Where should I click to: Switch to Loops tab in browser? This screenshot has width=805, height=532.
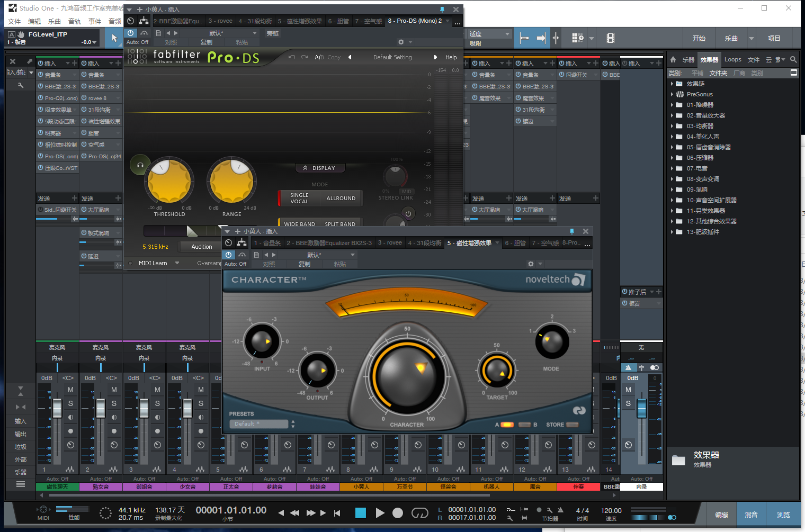tap(732, 60)
